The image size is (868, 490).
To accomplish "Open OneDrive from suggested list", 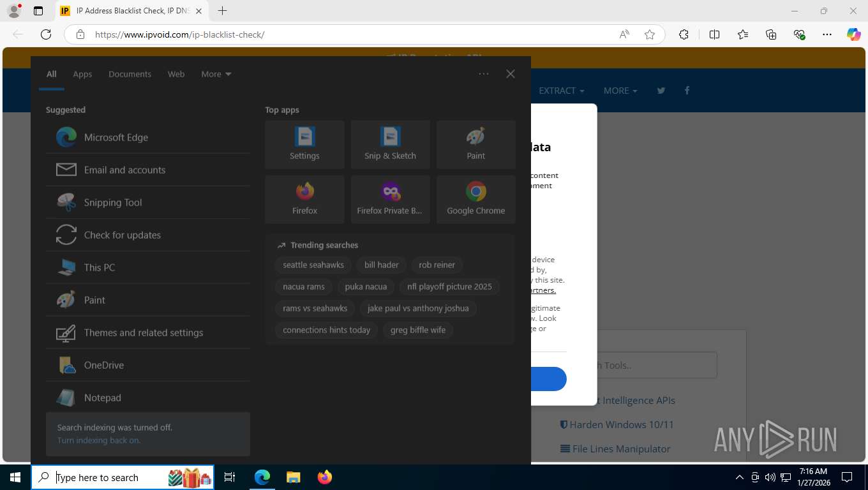I will point(148,365).
